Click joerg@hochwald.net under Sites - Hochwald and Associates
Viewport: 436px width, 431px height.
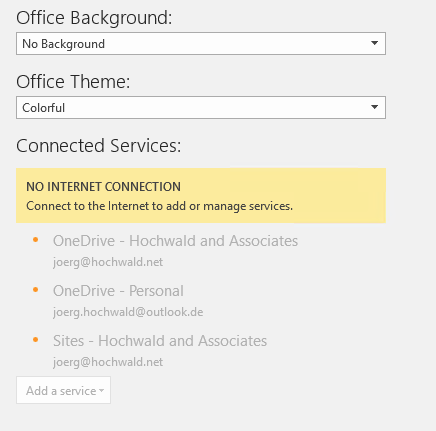coord(108,362)
